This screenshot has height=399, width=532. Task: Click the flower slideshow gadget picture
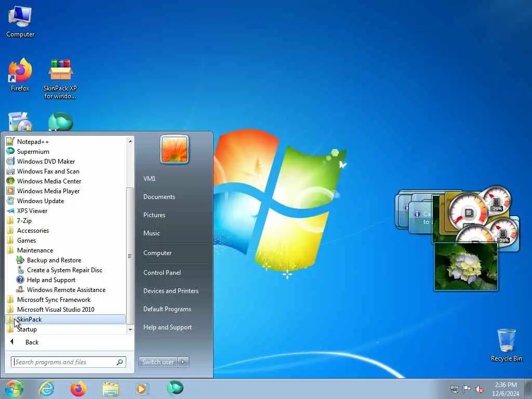pos(466,267)
